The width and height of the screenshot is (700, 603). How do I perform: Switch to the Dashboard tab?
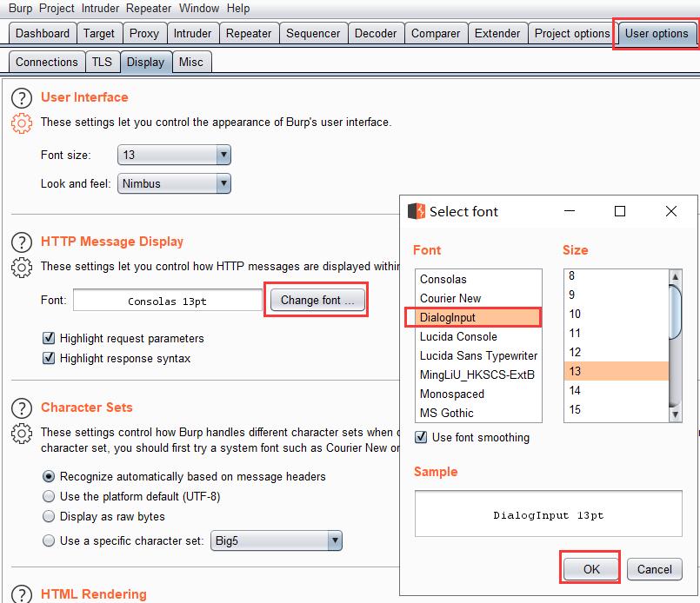43,33
